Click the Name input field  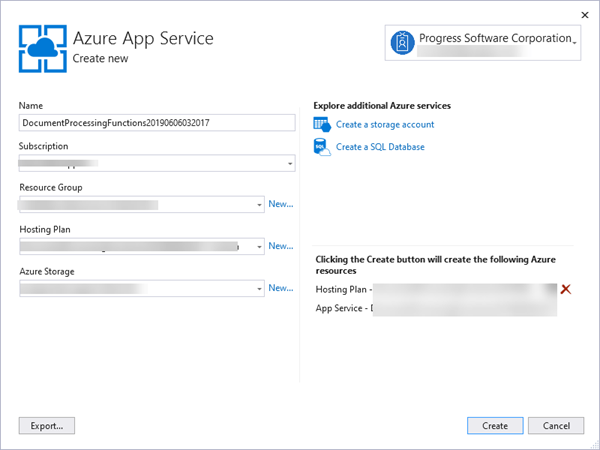click(157, 123)
